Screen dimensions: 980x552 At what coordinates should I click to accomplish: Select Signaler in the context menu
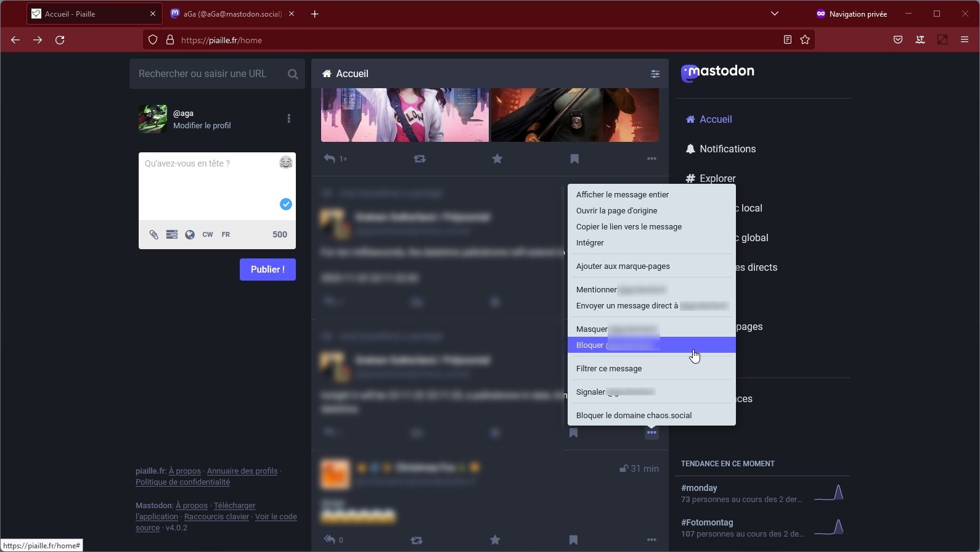pyautogui.click(x=651, y=392)
